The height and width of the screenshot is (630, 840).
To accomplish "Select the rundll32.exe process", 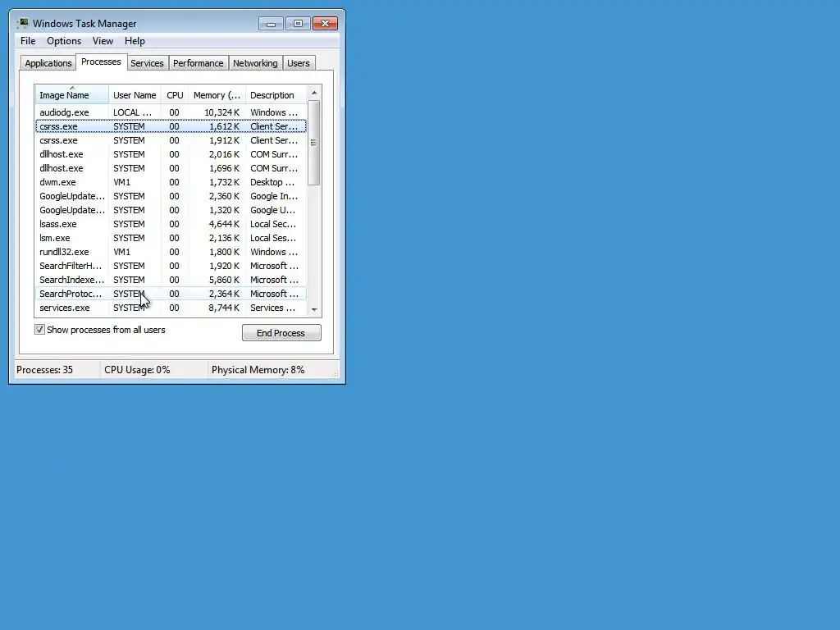I will (171, 252).
